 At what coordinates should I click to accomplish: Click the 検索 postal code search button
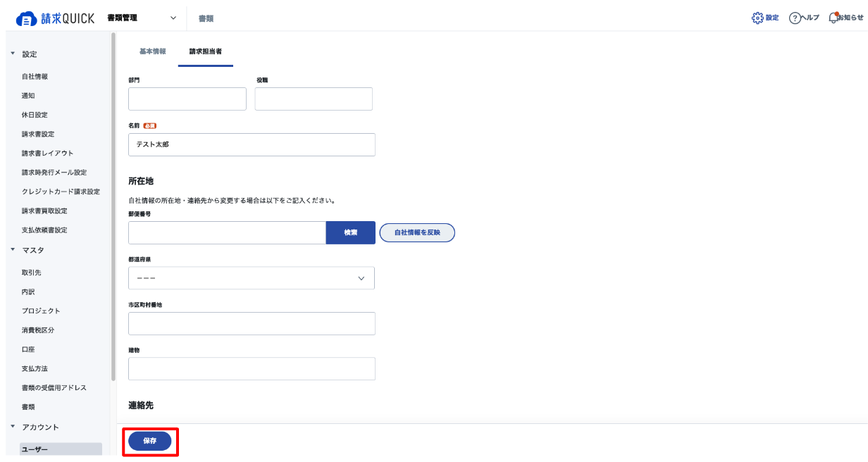coord(350,232)
